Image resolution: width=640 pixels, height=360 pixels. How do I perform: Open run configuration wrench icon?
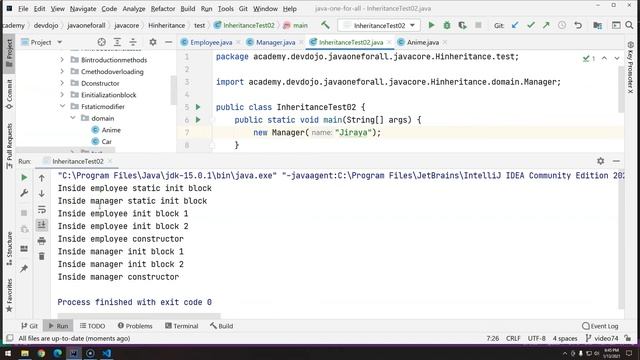click(x=24, y=193)
